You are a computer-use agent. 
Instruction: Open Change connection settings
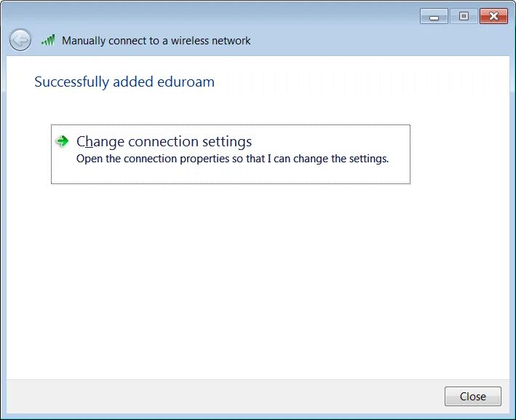[231, 154]
